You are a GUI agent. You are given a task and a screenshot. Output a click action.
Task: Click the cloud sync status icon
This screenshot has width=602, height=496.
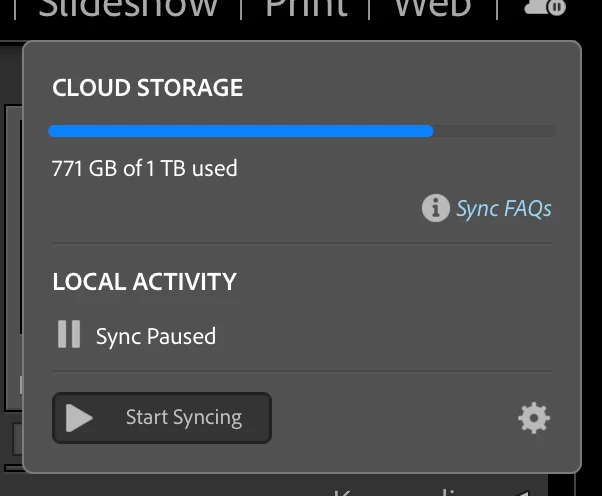pos(543,8)
